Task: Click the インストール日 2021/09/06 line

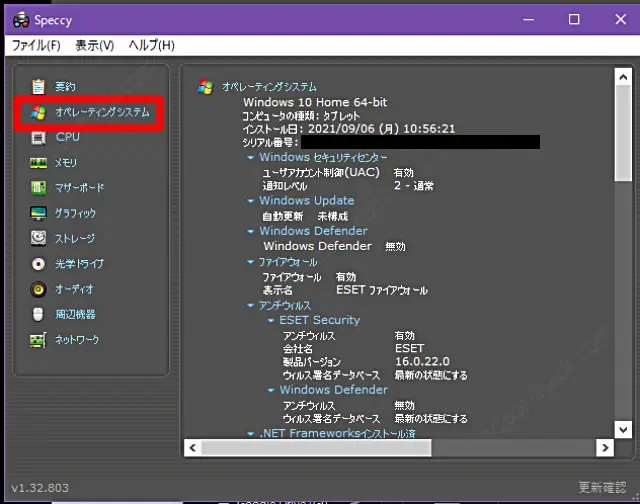Action: click(x=349, y=129)
